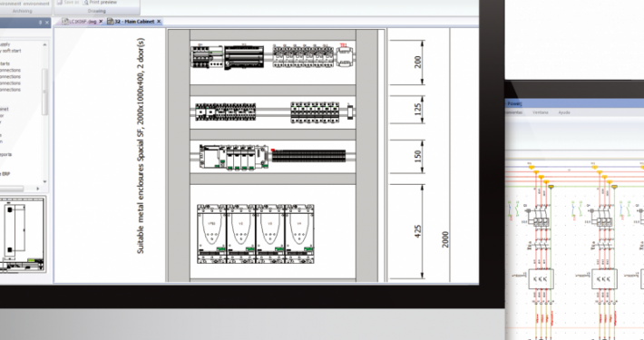Select the tree entry ending in ERP
Viewport: 644px width, 340px height.
[5, 174]
